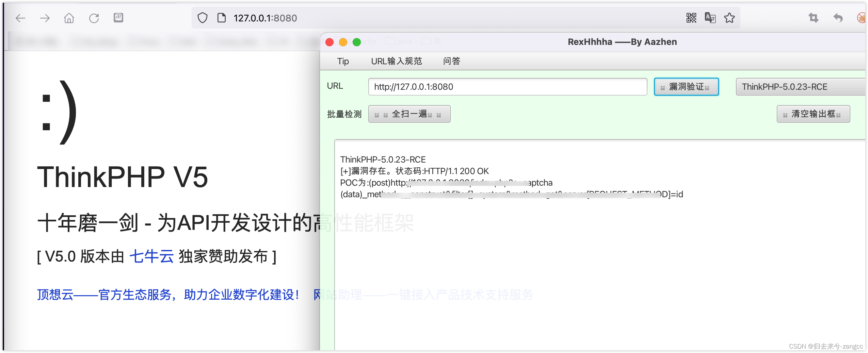Click the 'ThinkPHP-5.0.23-RCE' output heading line
The height and width of the screenshot is (353, 868).
(383, 159)
